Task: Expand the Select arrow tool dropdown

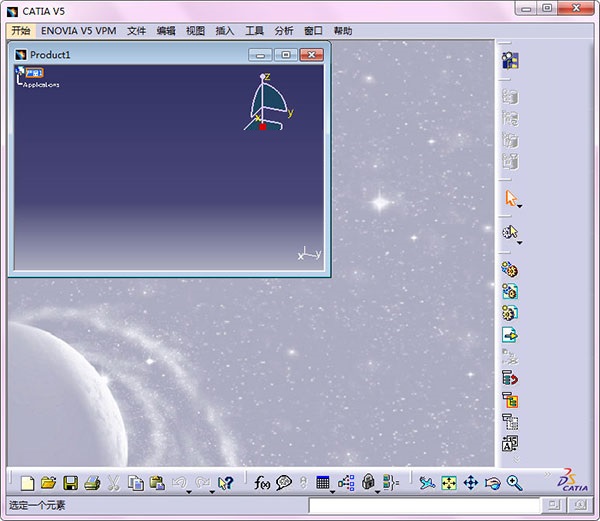Action: click(x=520, y=207)
